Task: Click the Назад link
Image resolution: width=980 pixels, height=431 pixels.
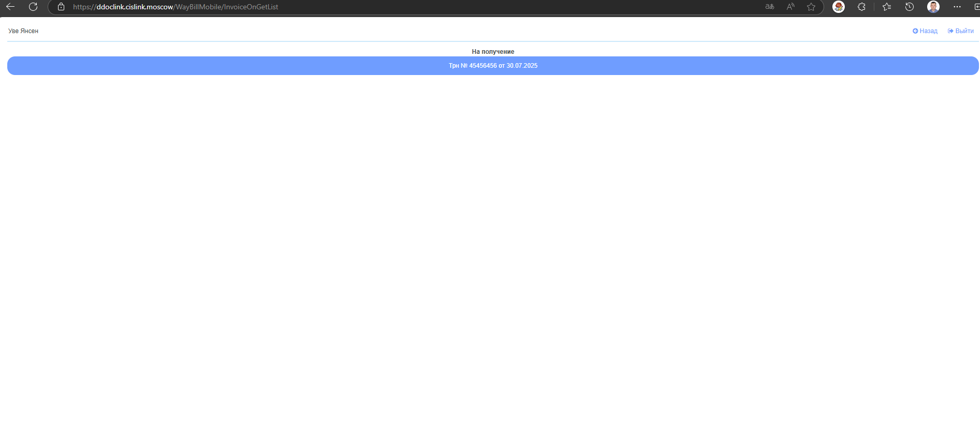Action: tap(925, 31)
